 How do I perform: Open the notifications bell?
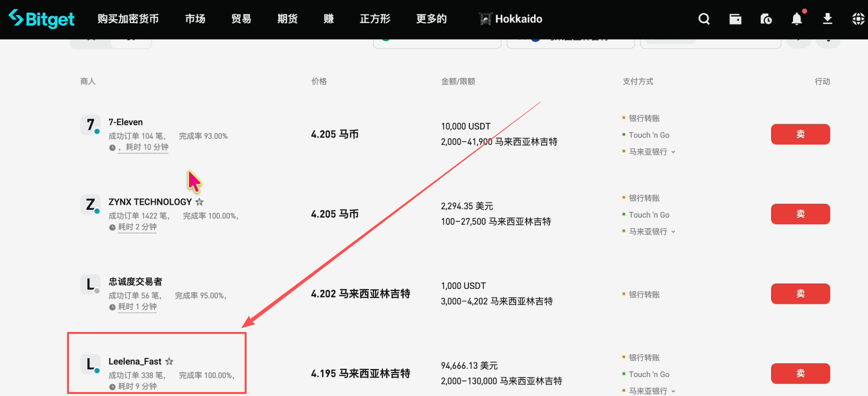click(x=796, y=19)
